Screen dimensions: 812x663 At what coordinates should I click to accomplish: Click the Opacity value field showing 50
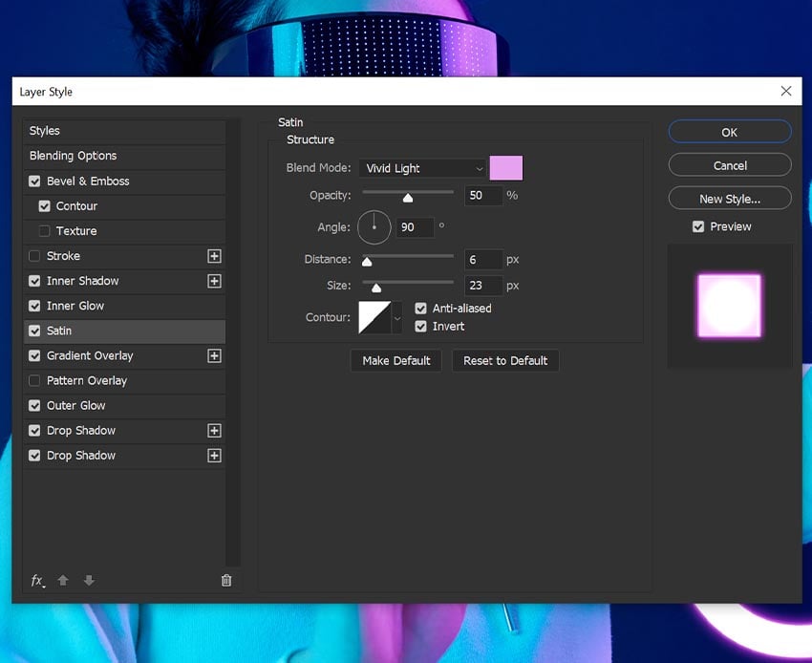point(483,195)
